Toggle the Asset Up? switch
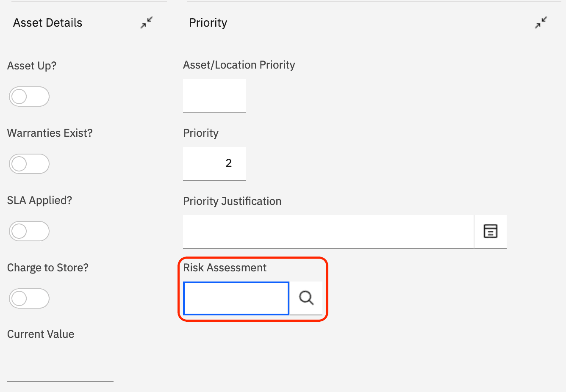This screenshot has width=566, height=392. pos(29,97)
